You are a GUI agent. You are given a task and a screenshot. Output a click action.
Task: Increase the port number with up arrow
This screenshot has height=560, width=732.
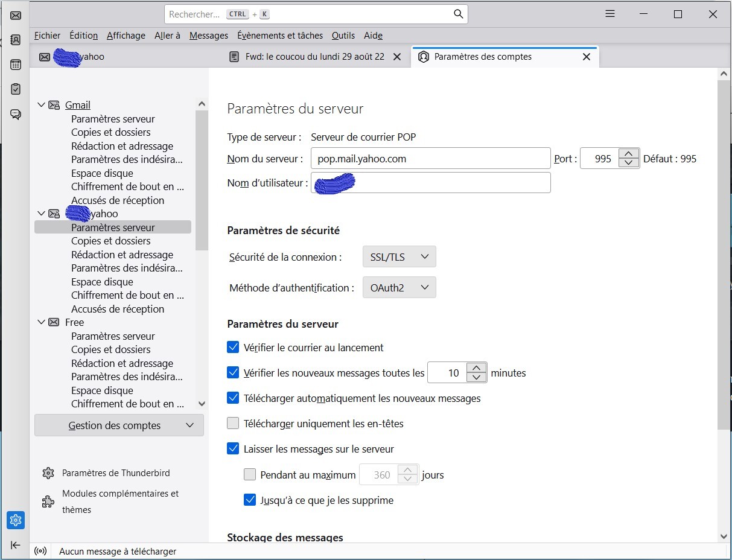tap(629, 154)
